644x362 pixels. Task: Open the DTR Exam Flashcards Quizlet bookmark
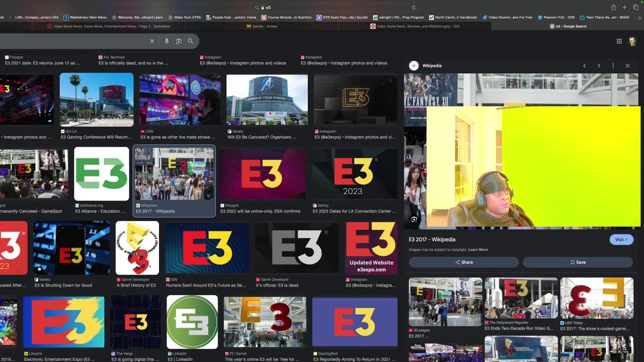342,17
